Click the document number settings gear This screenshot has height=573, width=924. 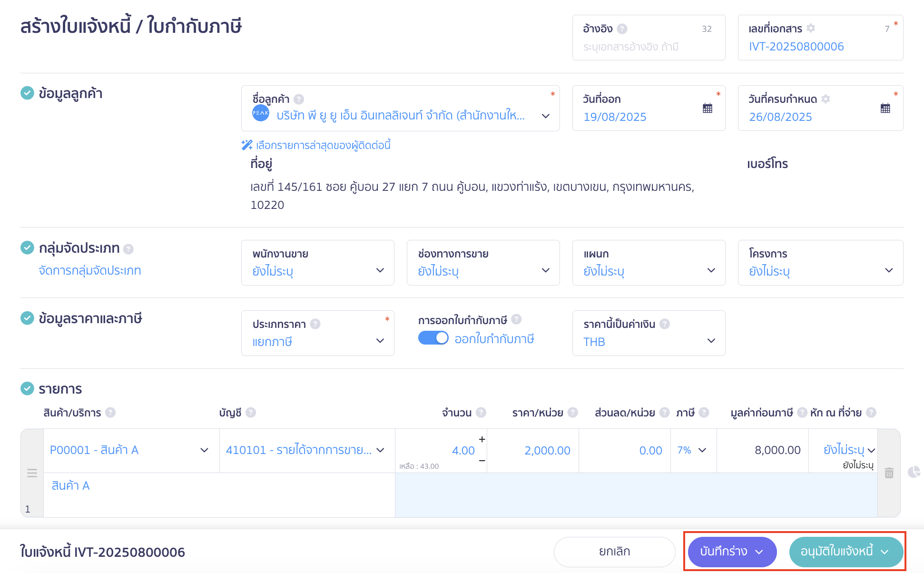coord(811,28)
